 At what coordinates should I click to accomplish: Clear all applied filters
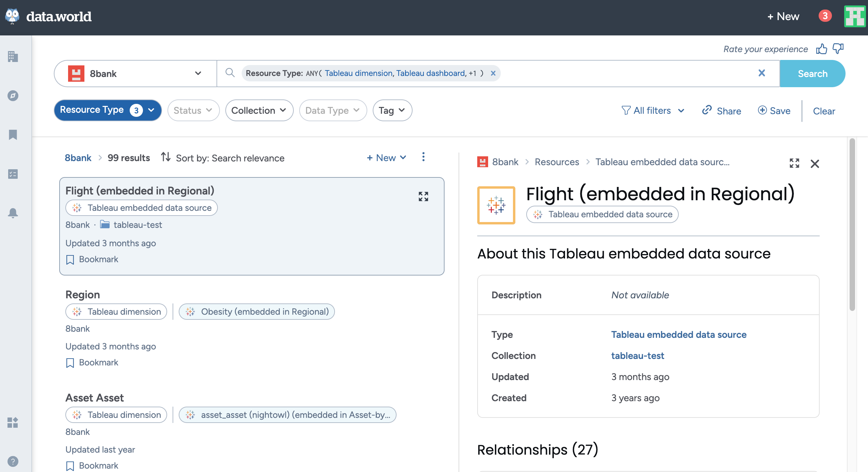(x=824, y=111)
